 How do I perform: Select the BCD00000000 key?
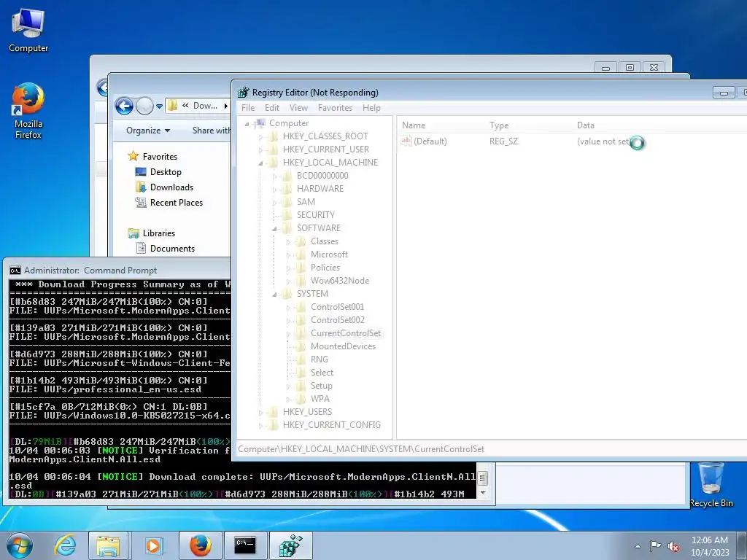coord(322,175)
